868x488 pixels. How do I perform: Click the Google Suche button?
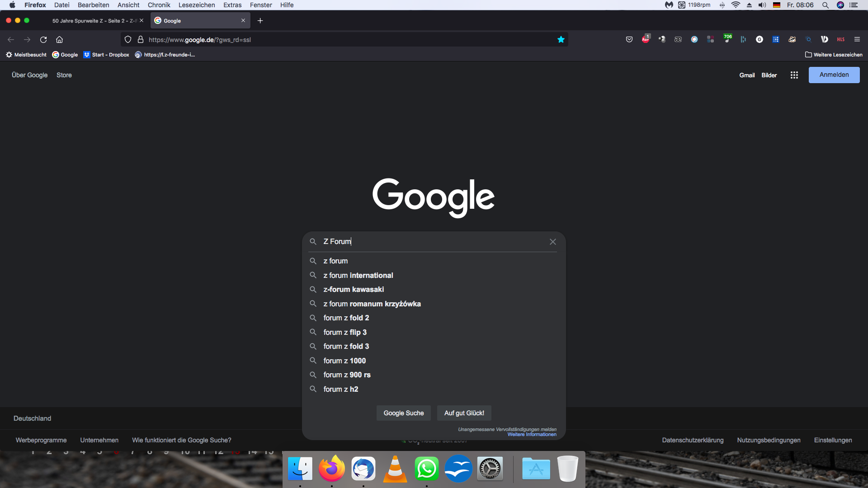(403, 413)
